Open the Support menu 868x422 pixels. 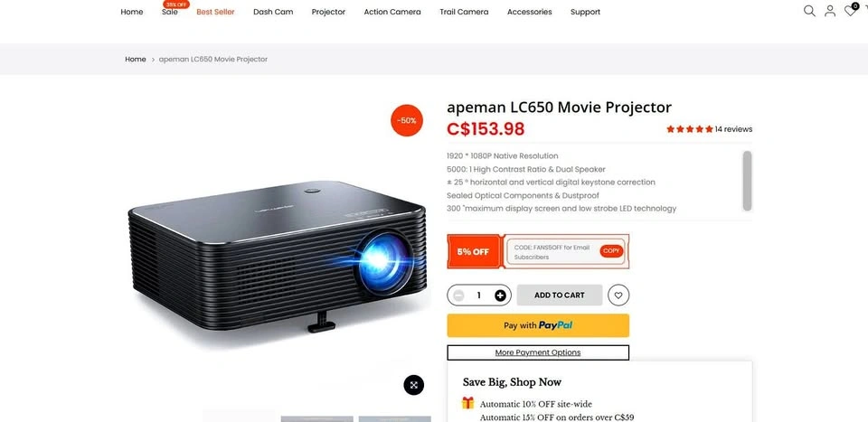(x=585, y=12)
